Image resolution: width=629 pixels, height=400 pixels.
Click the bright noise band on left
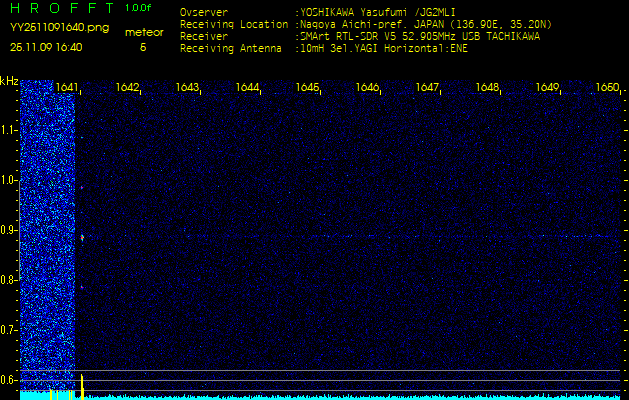47,230
